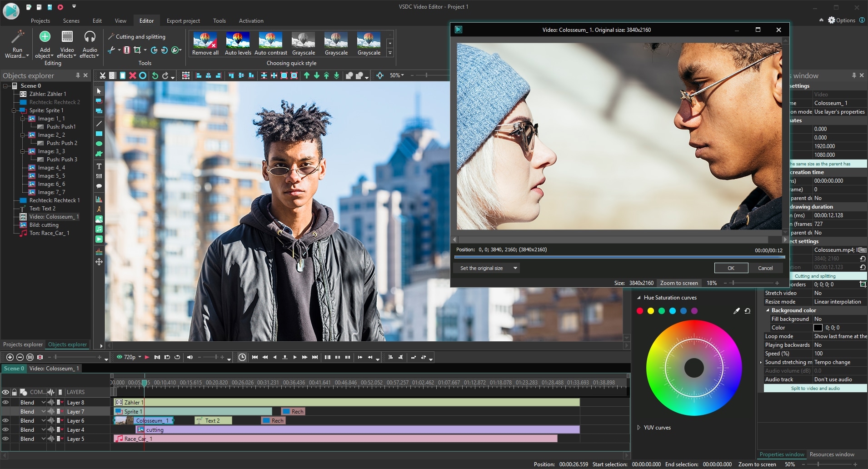Switch to the Resources window tab
Image resolution: width=868 pixels, height=469 pixels.
(832, 454)
